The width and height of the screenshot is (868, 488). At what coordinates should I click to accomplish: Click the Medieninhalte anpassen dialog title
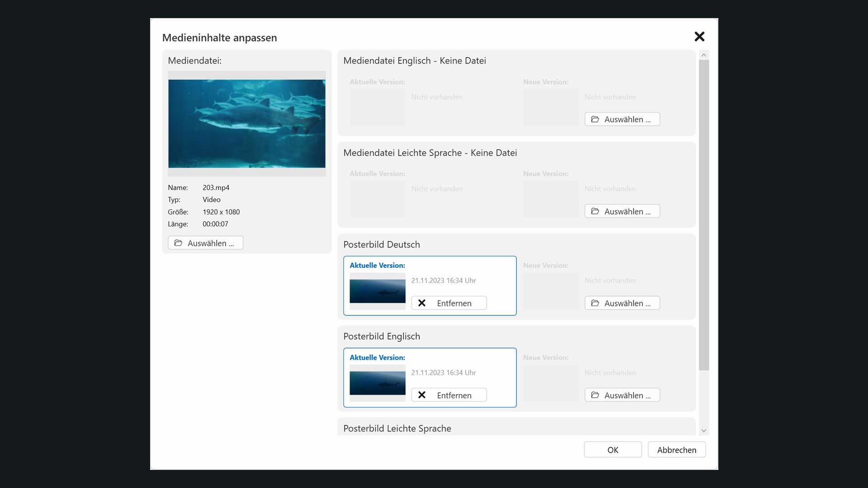[x=220, y=38]
